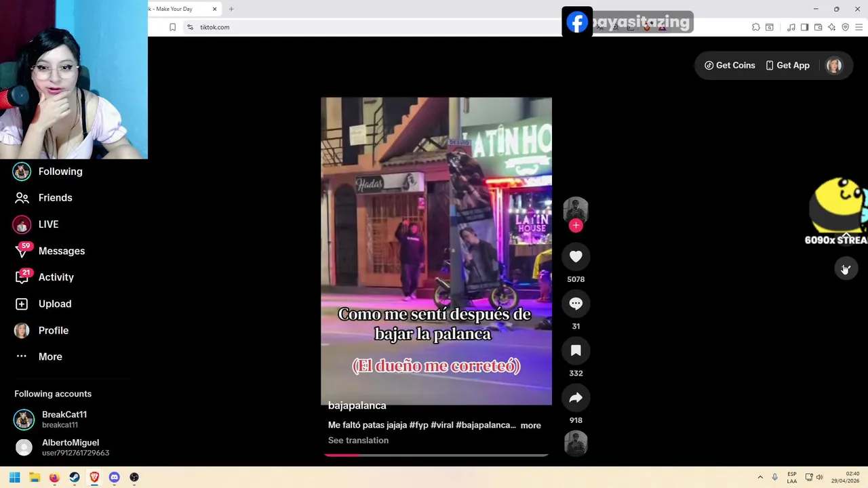Switch to Brave browser taskbar icon

point(94,477)
